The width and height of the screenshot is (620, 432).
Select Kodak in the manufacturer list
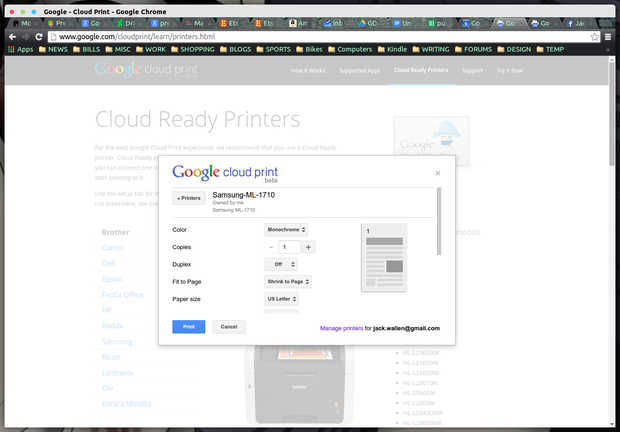click(112, 326)
